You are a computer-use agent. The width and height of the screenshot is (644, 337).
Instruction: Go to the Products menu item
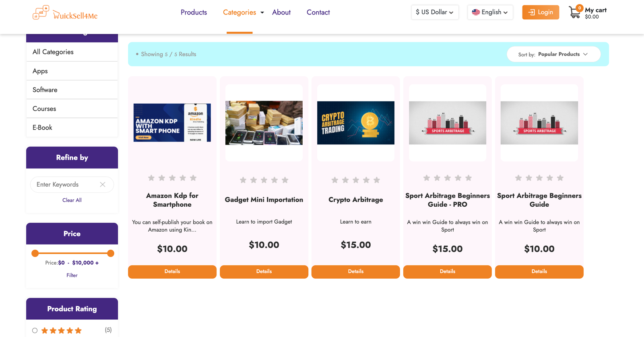click(194, 12)
